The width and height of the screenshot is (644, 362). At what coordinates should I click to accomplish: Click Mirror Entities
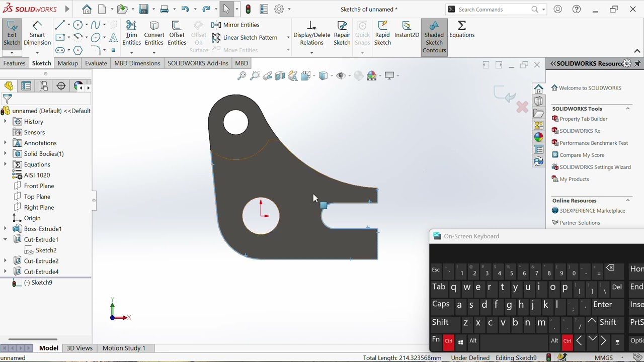pyautogui.click(x=235, y=25)
